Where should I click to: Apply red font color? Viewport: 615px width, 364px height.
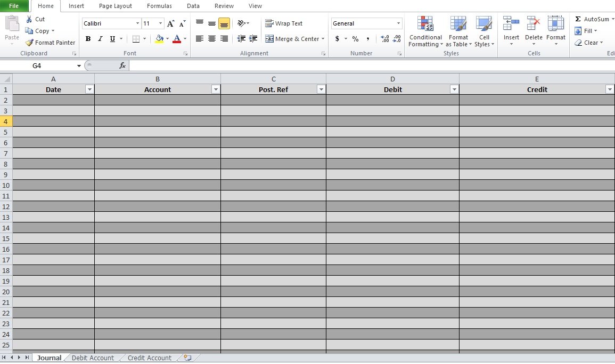[x=177, y=39]
